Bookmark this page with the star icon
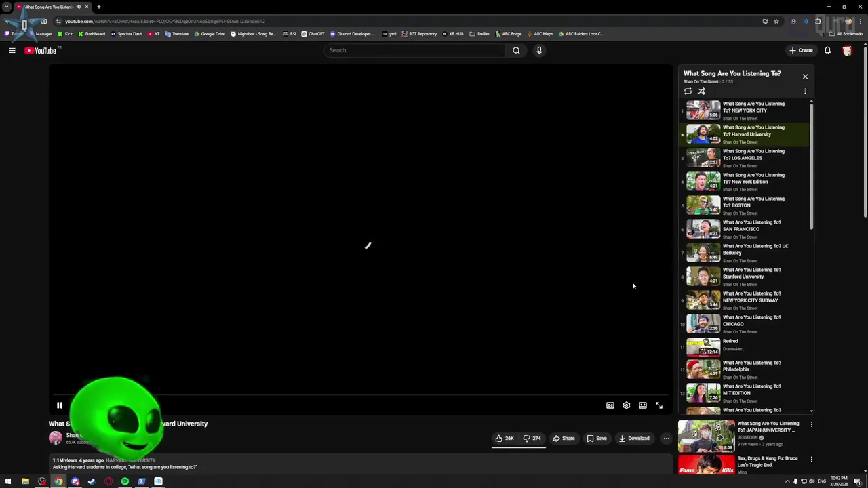The image size is (868, 488). (x=776, y=21)
